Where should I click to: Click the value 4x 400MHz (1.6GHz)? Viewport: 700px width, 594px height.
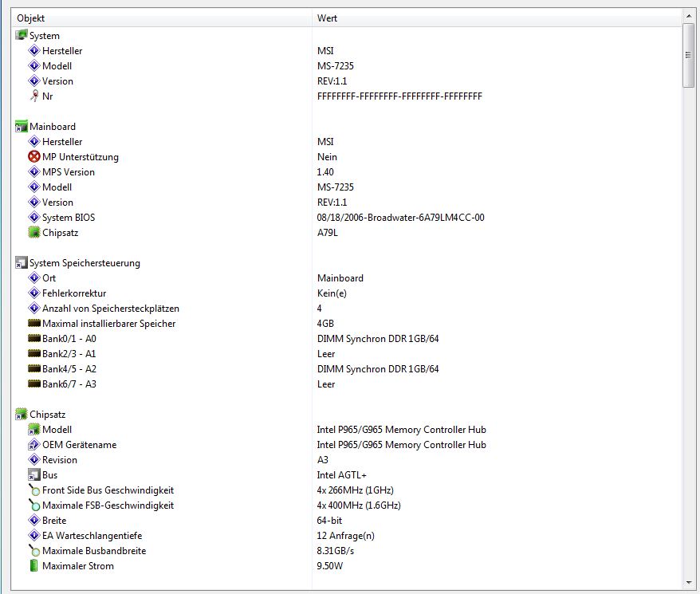click(359, 505)
